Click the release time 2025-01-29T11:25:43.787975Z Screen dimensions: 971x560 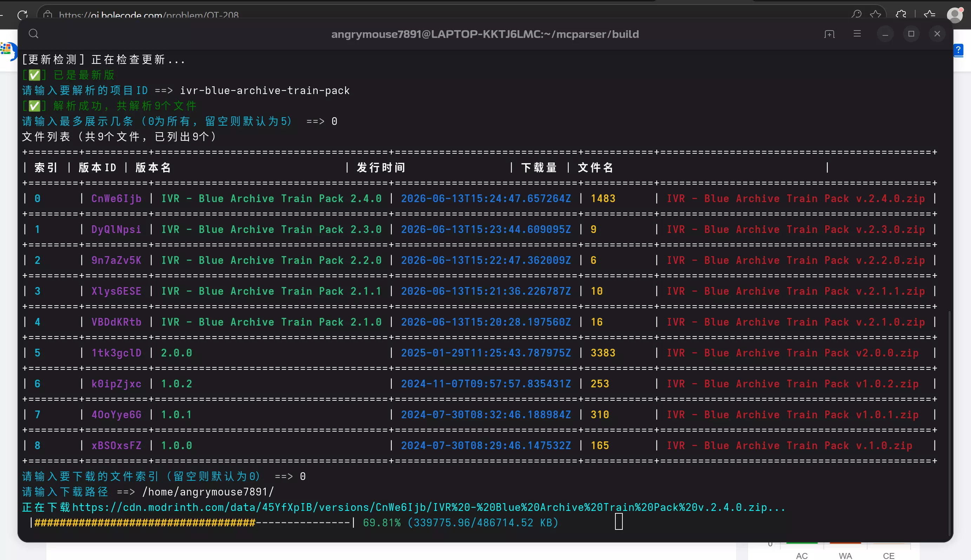tap(486, 353)
